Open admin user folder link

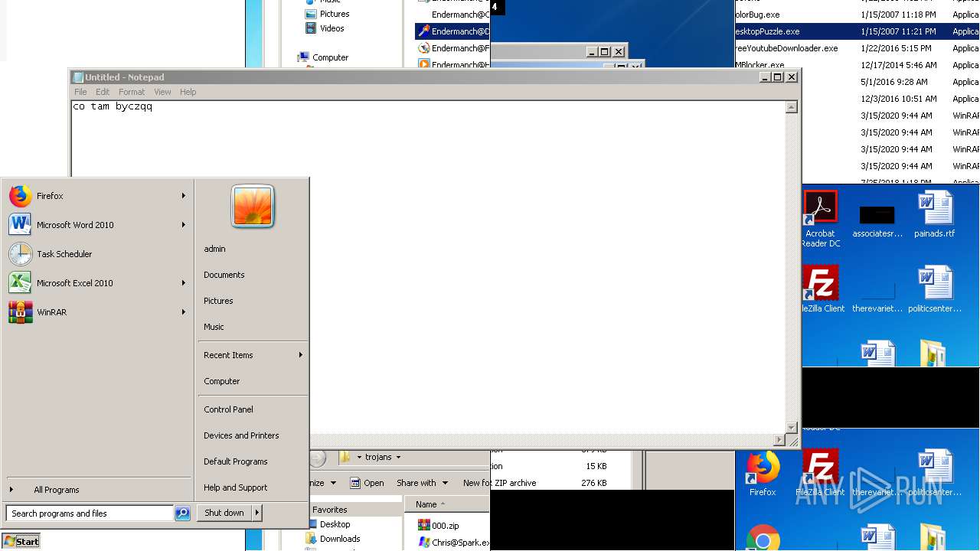[x=214, y=249]
